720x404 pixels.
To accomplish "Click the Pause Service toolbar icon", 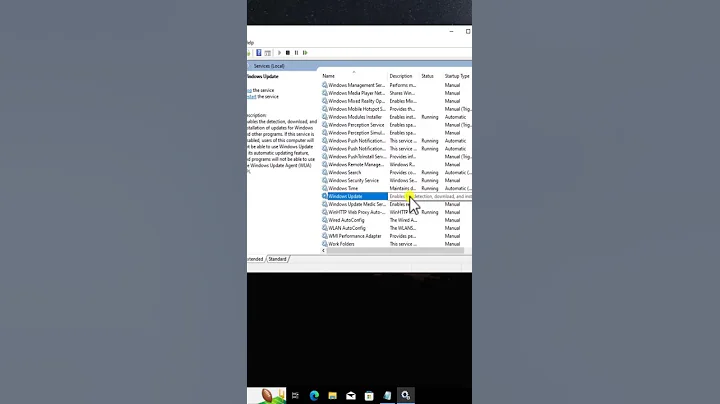I will 297,53.
